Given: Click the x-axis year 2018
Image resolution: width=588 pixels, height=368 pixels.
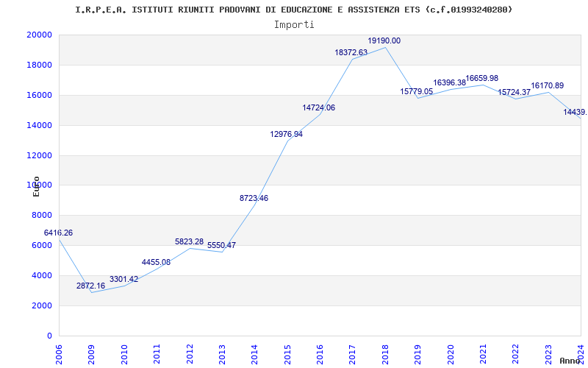Looking at the screenshot, I should tap(385, 354).
